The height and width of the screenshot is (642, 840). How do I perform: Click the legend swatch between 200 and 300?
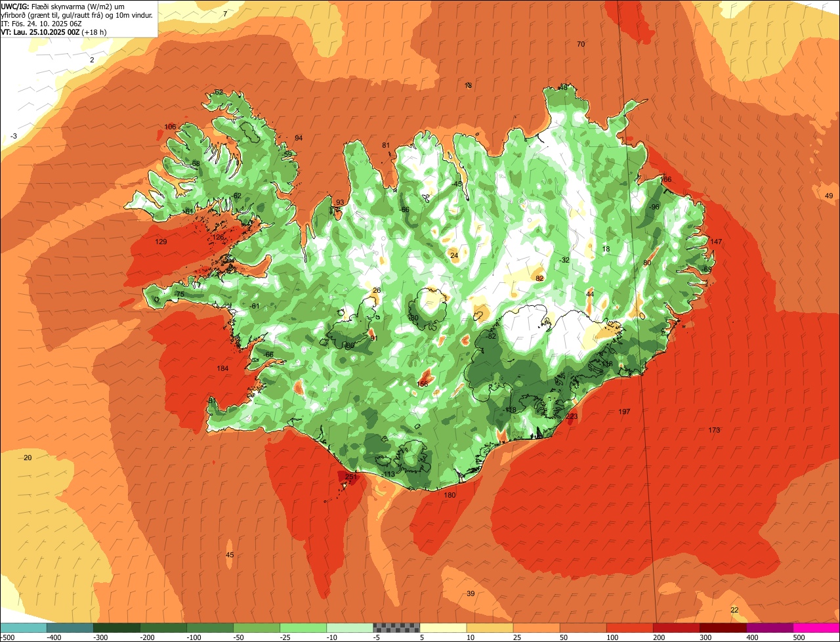click(676, 628)
